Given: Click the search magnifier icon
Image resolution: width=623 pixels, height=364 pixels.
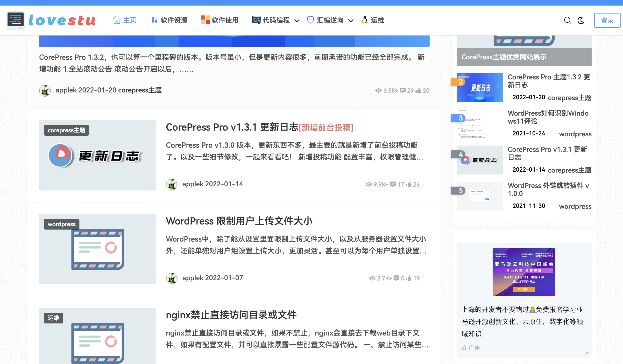Looking at the screenshot, I should 567,20.
